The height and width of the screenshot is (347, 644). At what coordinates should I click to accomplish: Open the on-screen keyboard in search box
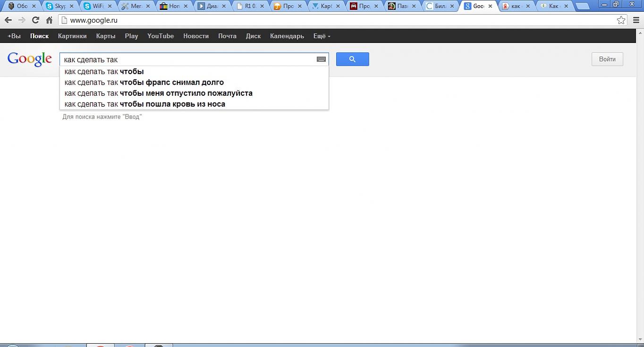tap(321, 59)
